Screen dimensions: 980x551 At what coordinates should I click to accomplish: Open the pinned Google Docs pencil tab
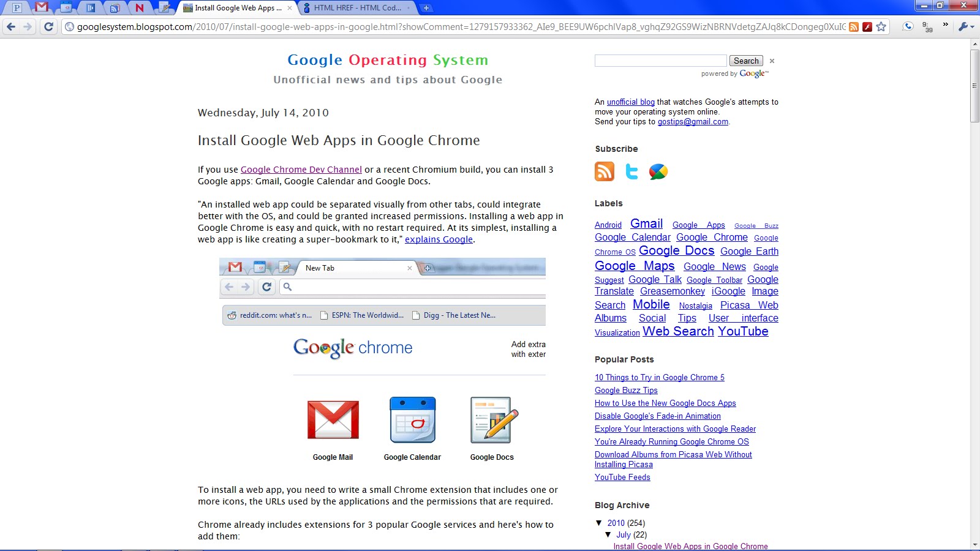point(164,8)
